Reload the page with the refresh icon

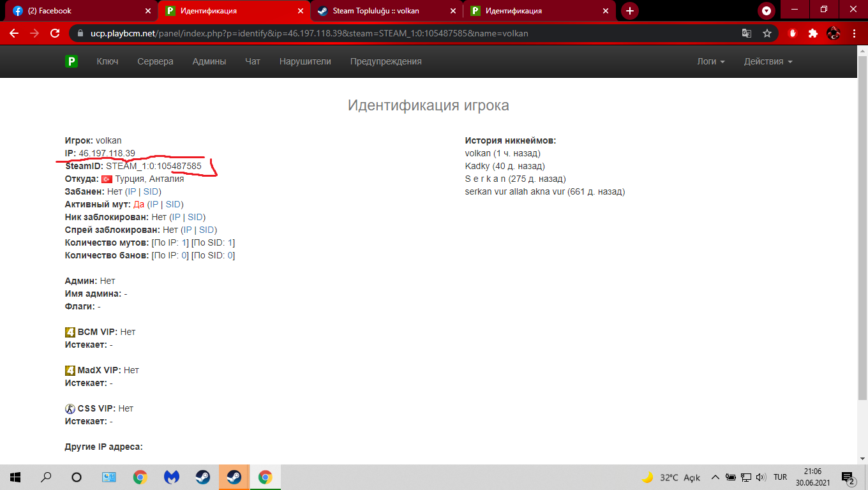(x=55, y=33)
